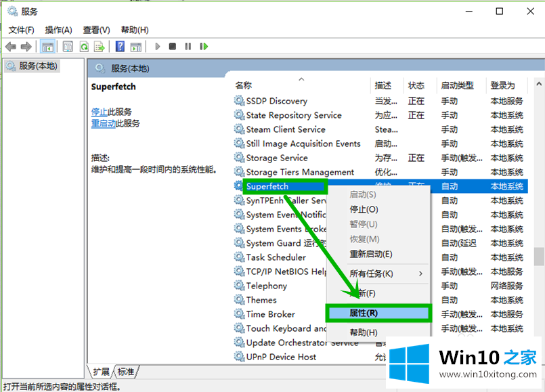Screen dimensions: 545x392
Task: Switch to the 标准 tab
Action: tap(126, 372)
